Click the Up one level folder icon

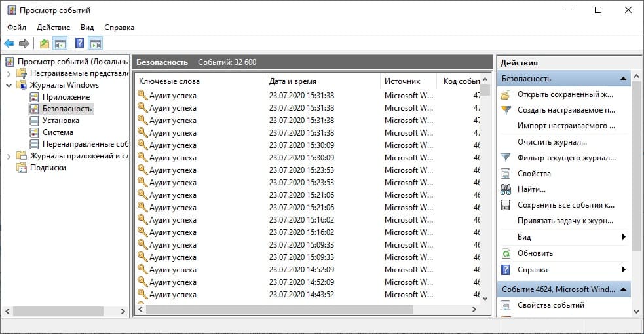click(x=45, y=43)
